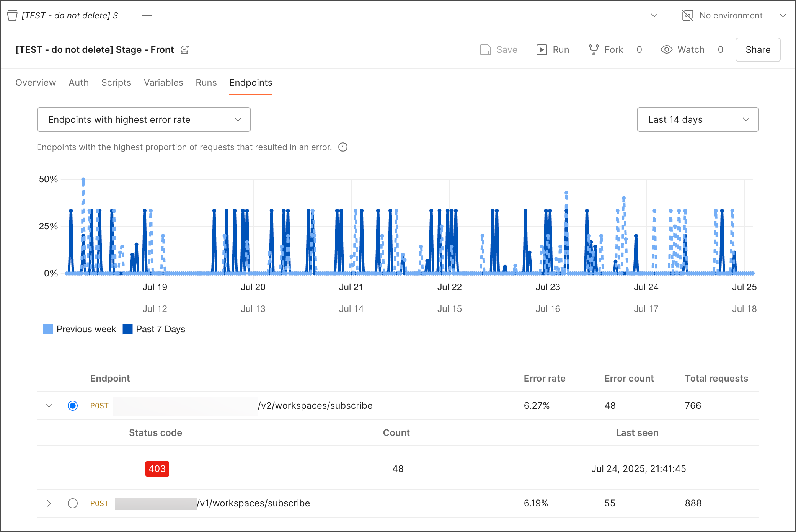The width and height of the screenshot is (796, 532).
Task: Switch to the Runs tab
Action: (x=206, y=83)
